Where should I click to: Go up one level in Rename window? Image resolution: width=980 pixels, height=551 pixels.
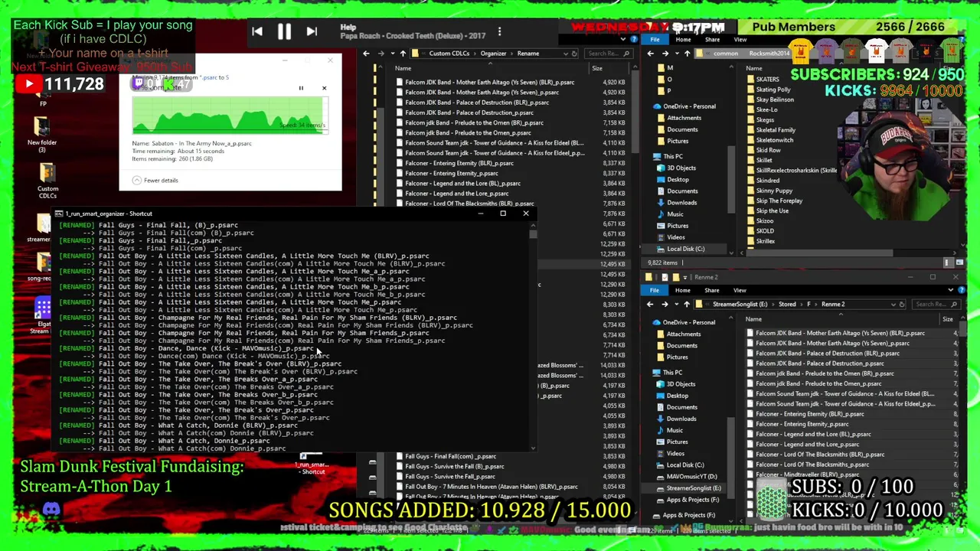tap(403, 54)
